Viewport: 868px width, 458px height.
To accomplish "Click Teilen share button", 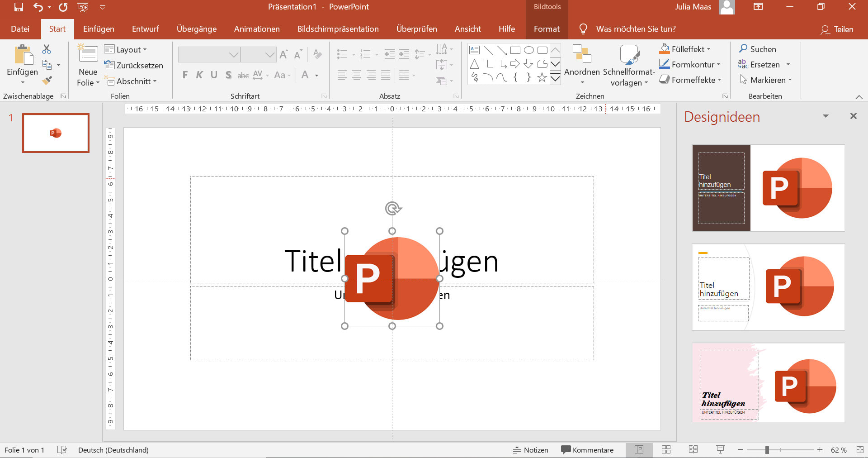I will coord(837,29).
